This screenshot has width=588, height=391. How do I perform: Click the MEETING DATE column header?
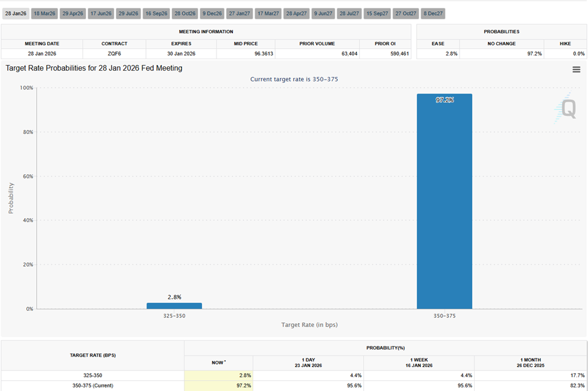(x=42, y=43)
